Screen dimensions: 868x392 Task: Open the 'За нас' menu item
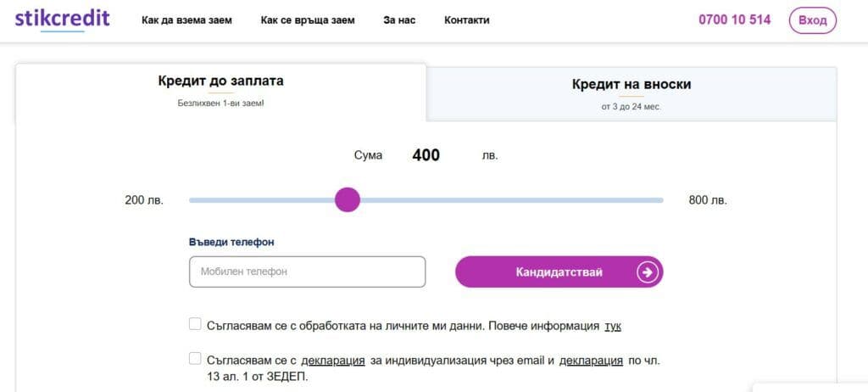click(399, 20)
